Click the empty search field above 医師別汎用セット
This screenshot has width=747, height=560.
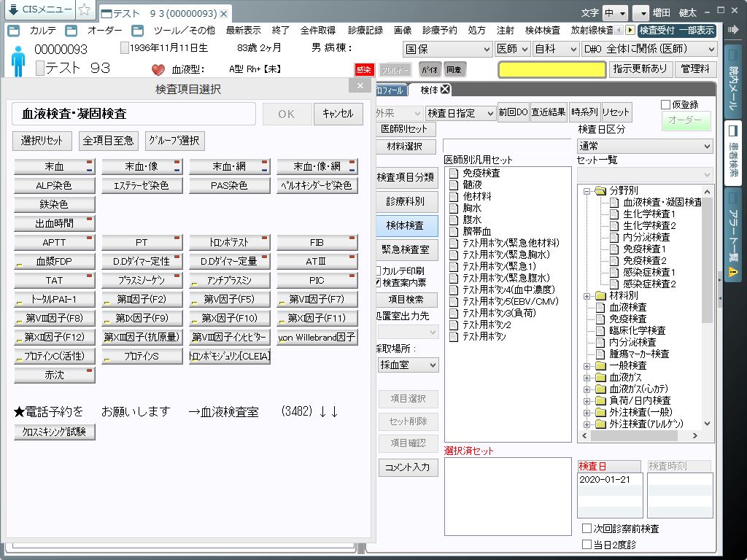tap(506, 146)
